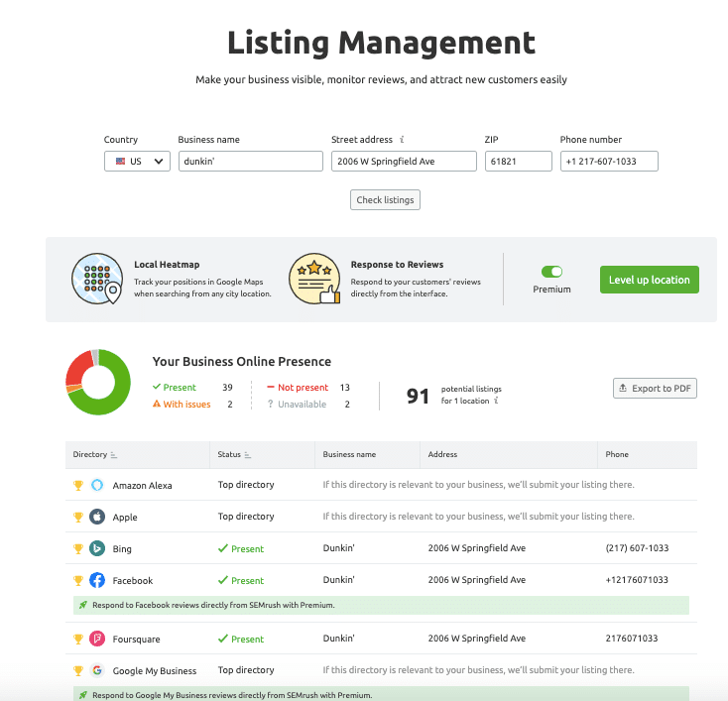The width and height of the screenshot is (728, 701).
Task: Click the address in the Bing row
Action: pos(477,547)
